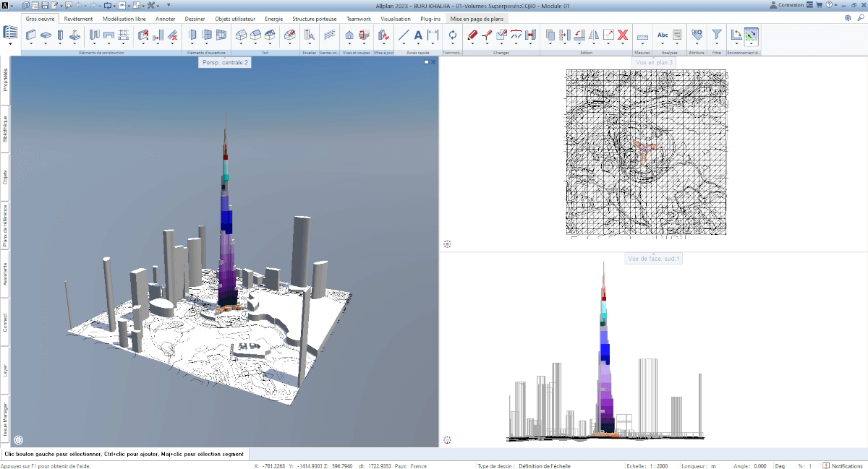Select the Foundation tool in the ribbon
Image resolution: width=868 pixels, height=469 pixels.
point(75,34)
